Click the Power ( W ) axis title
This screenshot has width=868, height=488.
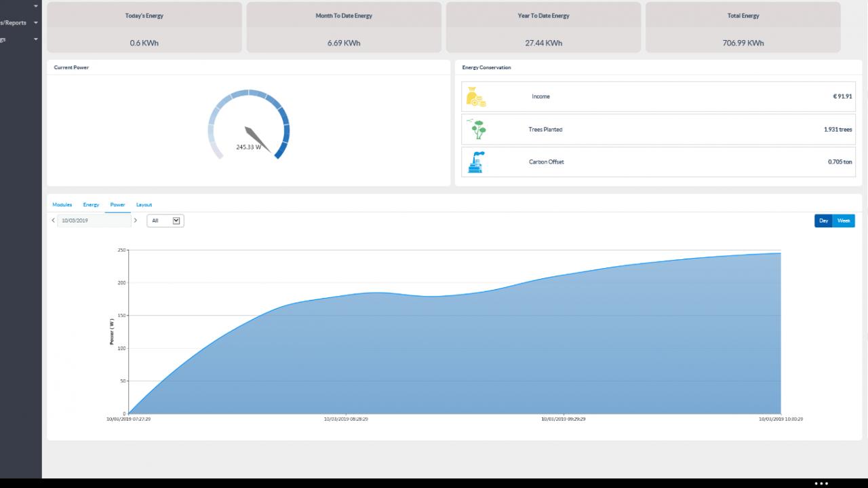coord(112,332)
